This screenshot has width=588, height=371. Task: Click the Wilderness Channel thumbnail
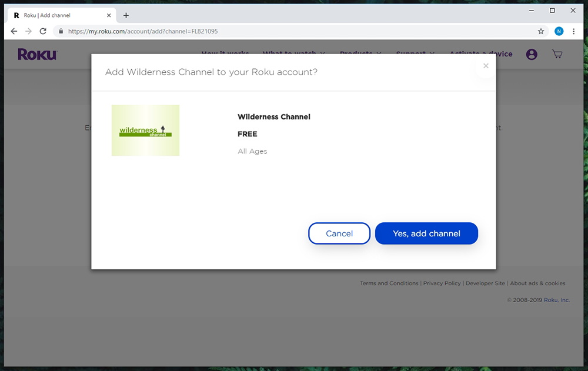pos(145,130)
